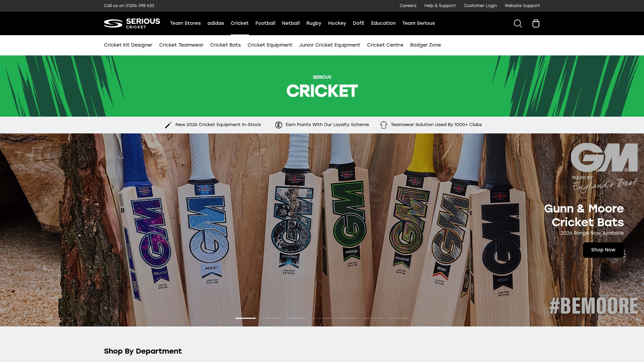Open the Cricket Equipment category
Screen dimensions: 644x362
coord(270,45)
